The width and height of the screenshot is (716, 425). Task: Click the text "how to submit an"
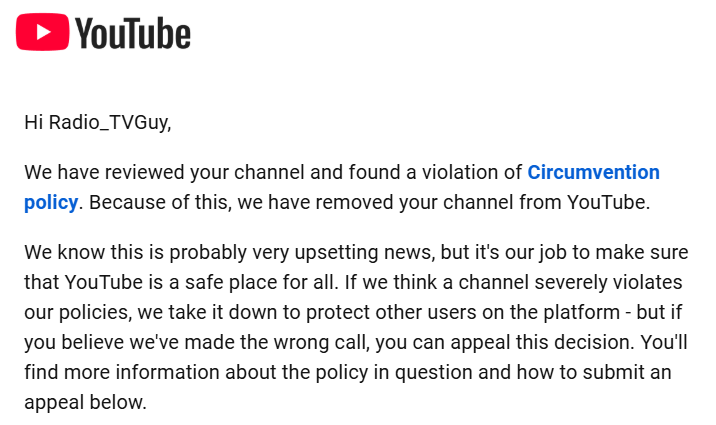(594, 373)
